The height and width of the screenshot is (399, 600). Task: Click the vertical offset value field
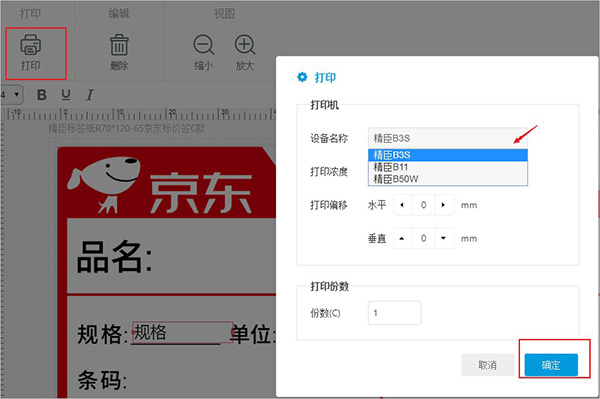click(424, 238)
